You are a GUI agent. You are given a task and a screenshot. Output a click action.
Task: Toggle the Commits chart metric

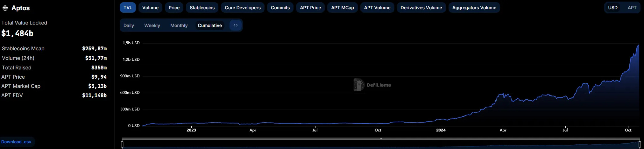[x=280, y=8]
